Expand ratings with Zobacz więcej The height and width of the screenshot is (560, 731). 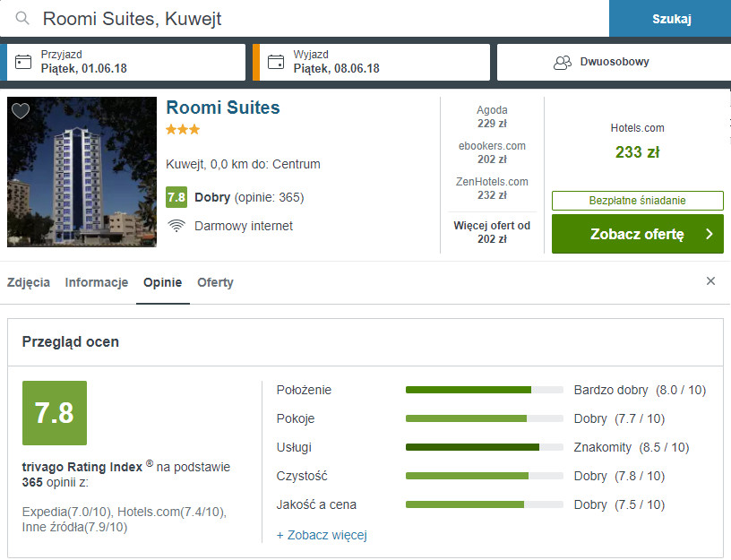point(322,535)
